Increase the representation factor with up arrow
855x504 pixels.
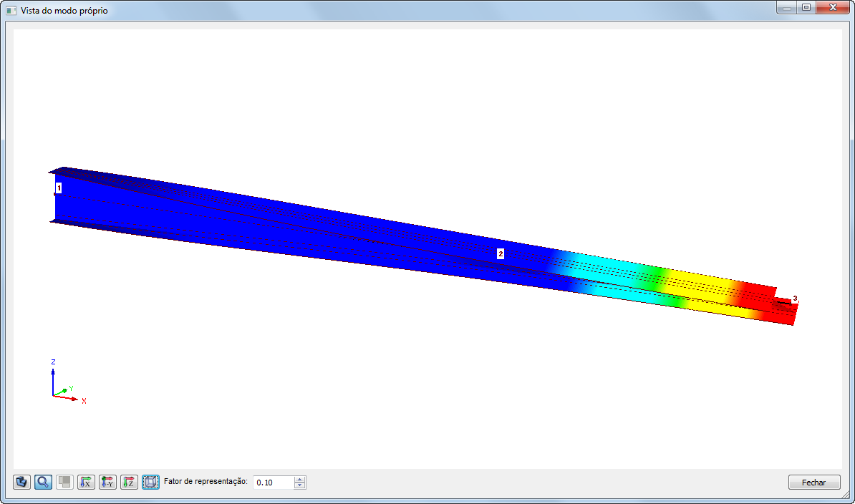tap(299, 479)
